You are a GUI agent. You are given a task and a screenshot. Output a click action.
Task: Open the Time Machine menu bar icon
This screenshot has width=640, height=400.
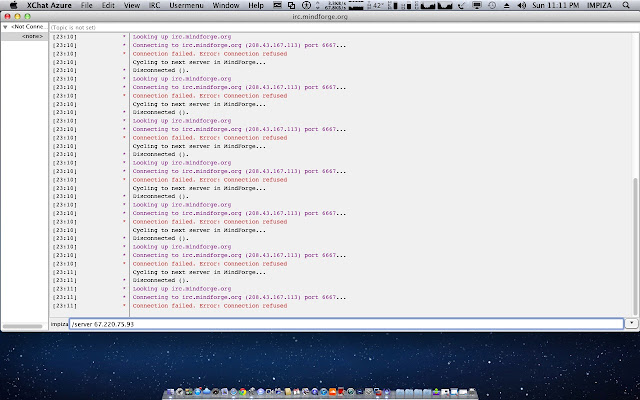[x=492, y=5]
